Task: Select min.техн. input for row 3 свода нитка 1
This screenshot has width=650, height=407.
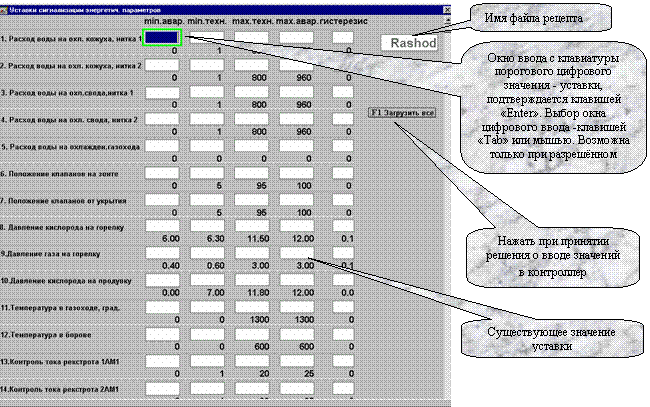Action: click(207, 92)
